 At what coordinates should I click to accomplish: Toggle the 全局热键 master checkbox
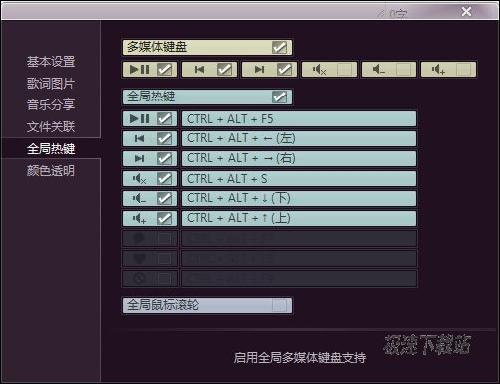[279, 97]
